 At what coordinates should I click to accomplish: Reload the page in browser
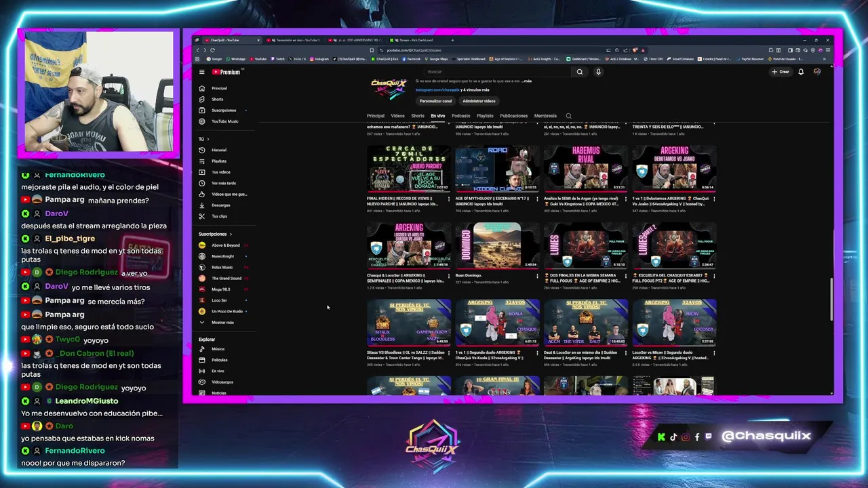pos(212,50)
